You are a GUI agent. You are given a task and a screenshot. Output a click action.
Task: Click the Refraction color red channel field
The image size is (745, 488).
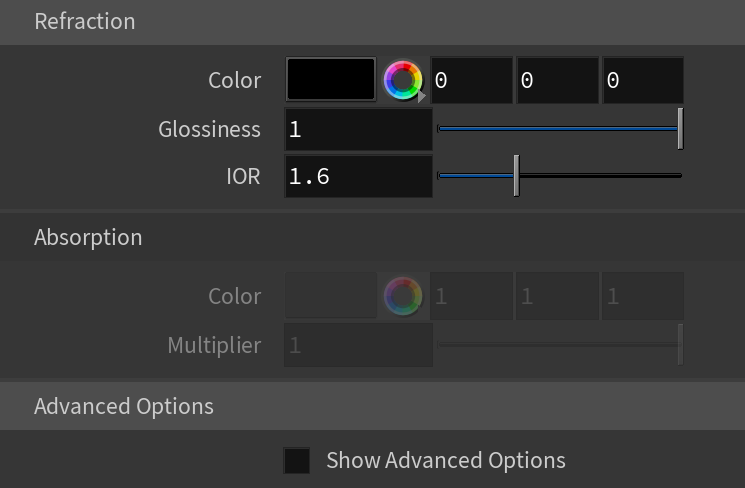[471, 80]
